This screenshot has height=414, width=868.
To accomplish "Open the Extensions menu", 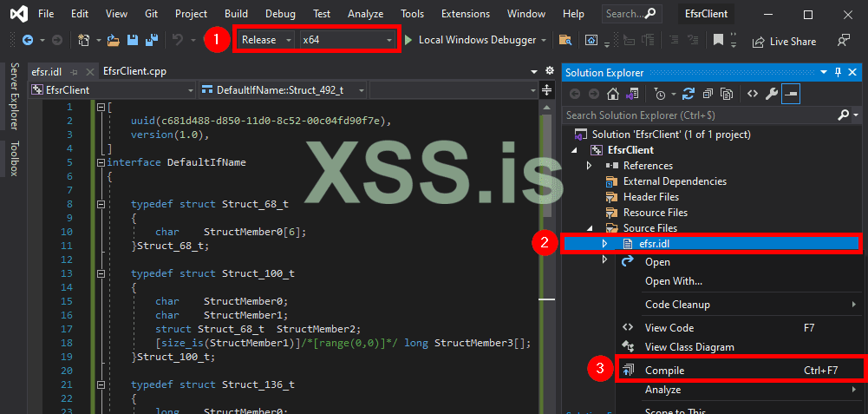I will pyautogui.click(x=465, y=14).
